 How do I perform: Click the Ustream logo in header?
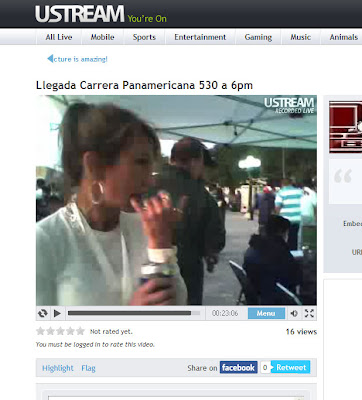click(x=79, y=14)
